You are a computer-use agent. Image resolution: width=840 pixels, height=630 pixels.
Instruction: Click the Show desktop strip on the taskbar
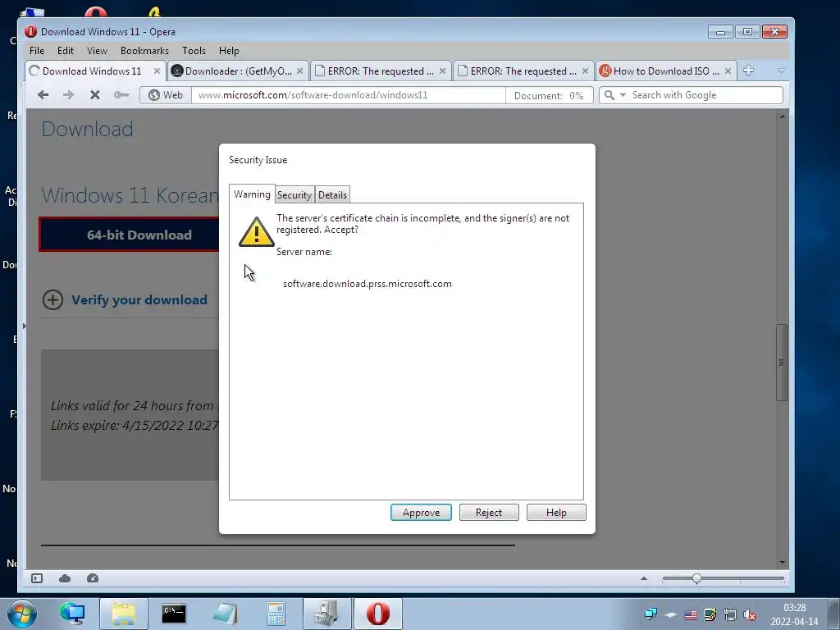tap(833, 614)
